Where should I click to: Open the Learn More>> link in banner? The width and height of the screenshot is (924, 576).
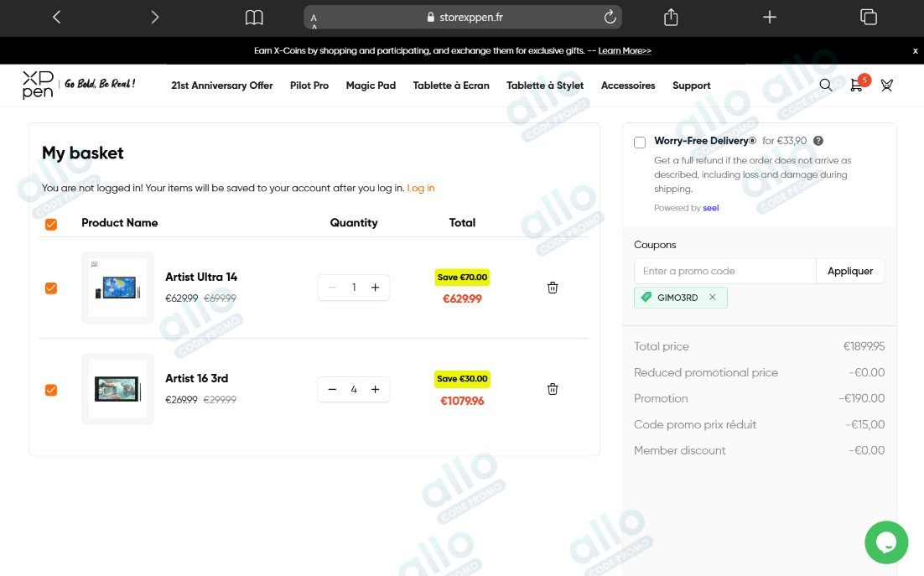point(625,50)
